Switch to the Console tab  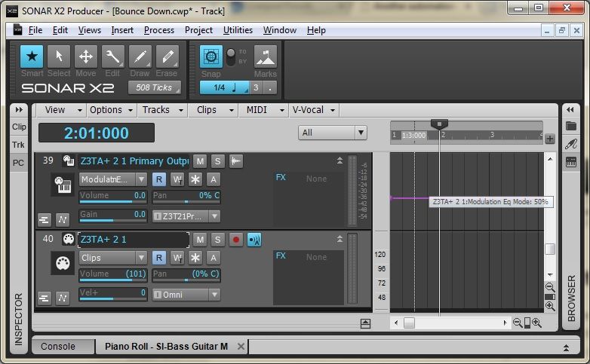[58, 347]
